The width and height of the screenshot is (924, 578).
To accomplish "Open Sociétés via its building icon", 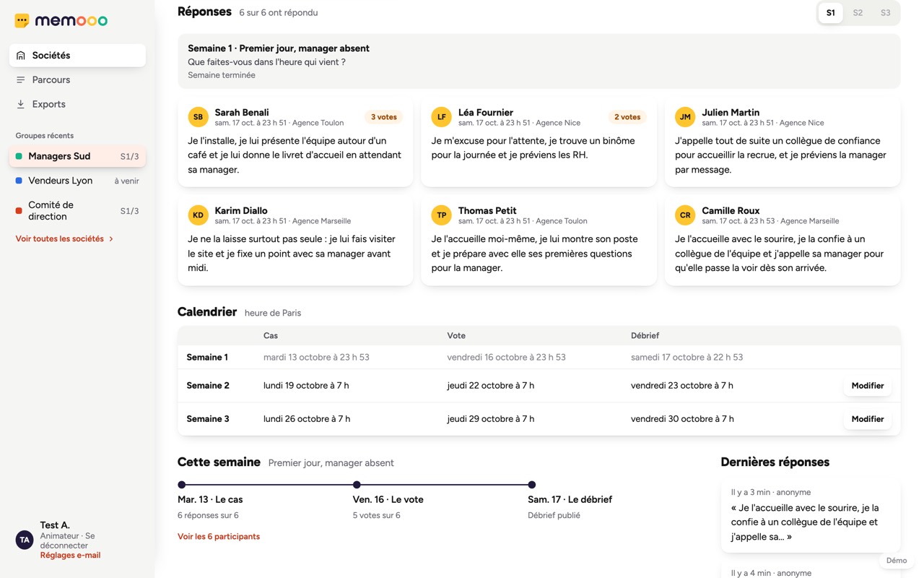I will [21, 56].
